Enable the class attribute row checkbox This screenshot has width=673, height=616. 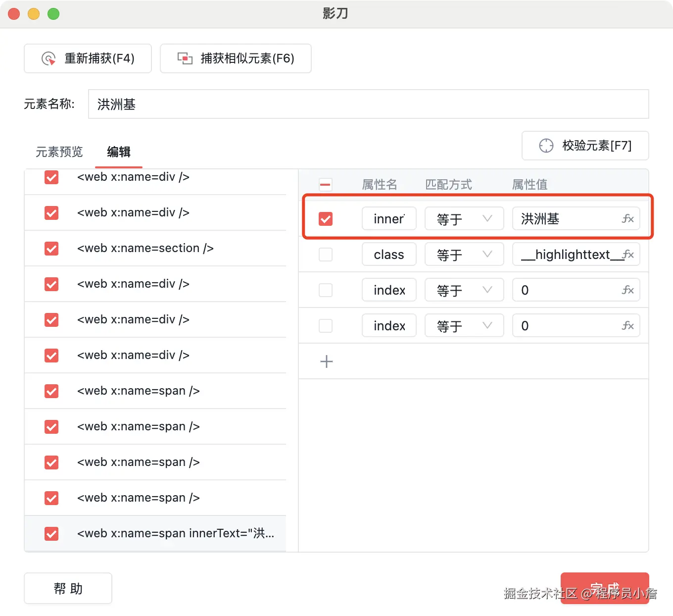(x=326, y=255)
